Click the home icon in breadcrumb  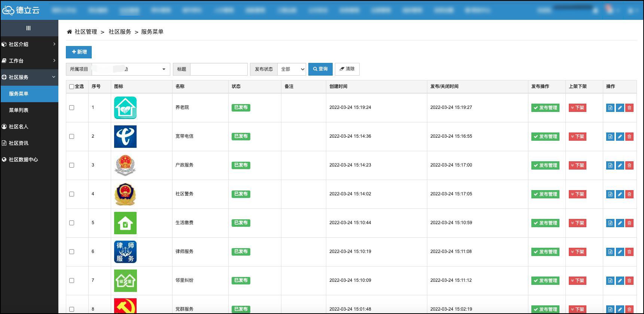tap(69, 32)
